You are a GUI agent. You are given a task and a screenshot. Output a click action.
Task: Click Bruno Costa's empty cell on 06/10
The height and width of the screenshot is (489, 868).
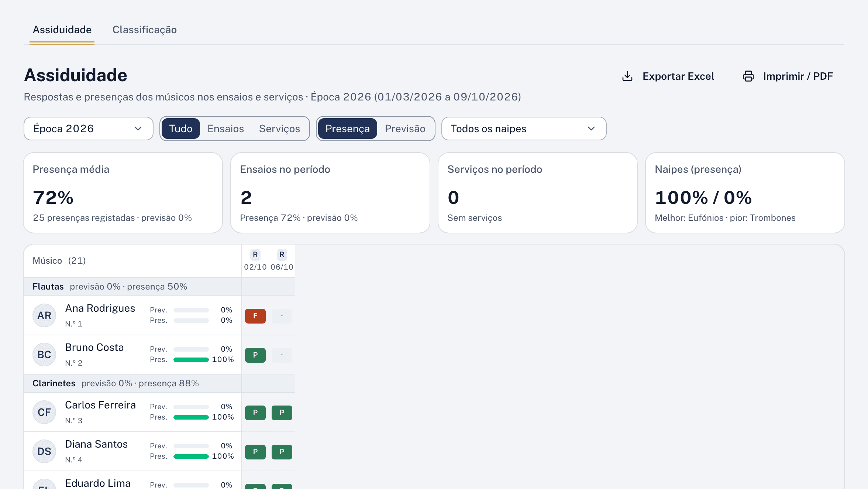(282, 355)
